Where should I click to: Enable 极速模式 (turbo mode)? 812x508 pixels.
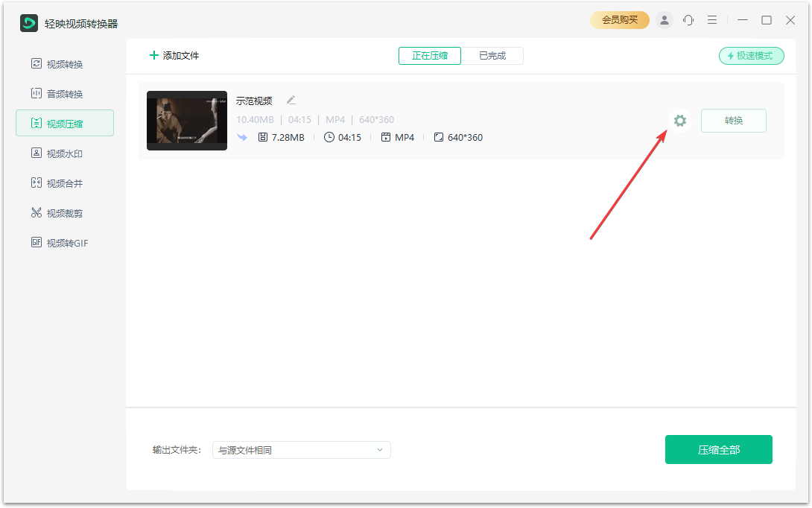pos(751,55)
